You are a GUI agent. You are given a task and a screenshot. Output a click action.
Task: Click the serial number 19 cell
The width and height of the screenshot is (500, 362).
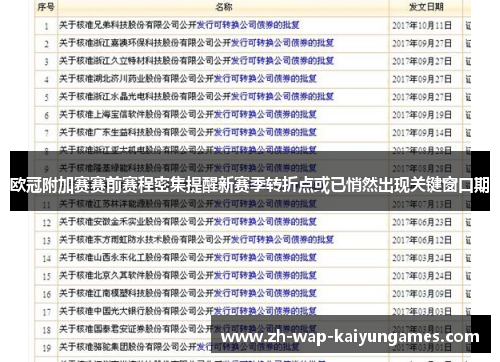(x=46, y=348)
